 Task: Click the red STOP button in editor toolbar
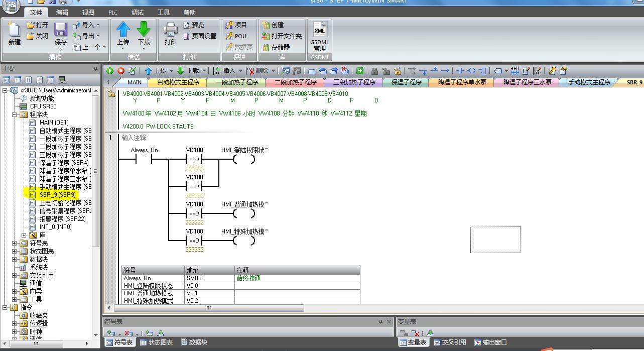click(121, 71)
